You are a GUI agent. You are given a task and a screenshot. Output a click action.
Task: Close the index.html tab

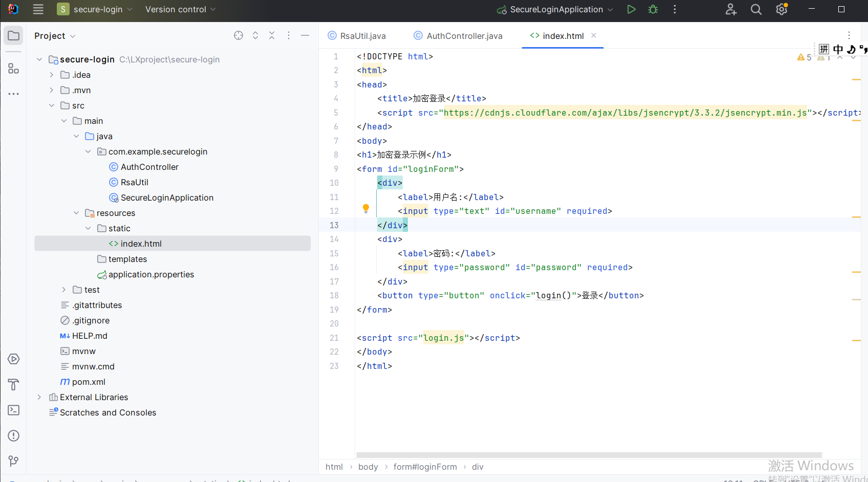pyautogui.click(x=594, y=35)
